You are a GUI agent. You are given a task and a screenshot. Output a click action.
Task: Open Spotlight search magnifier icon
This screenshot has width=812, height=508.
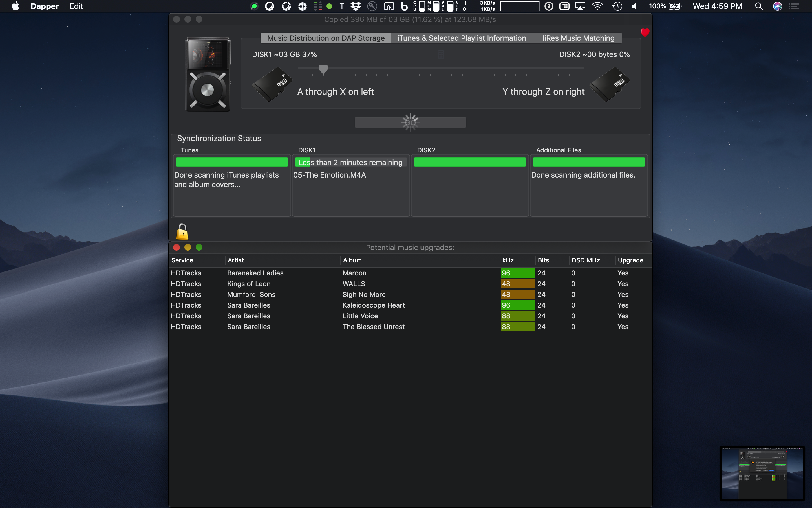(759, 6)
